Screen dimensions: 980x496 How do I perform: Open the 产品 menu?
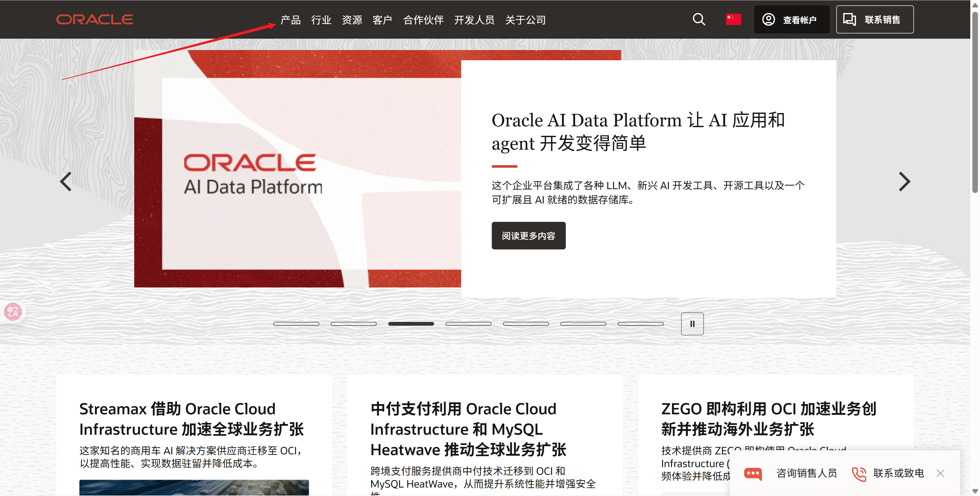291,20
